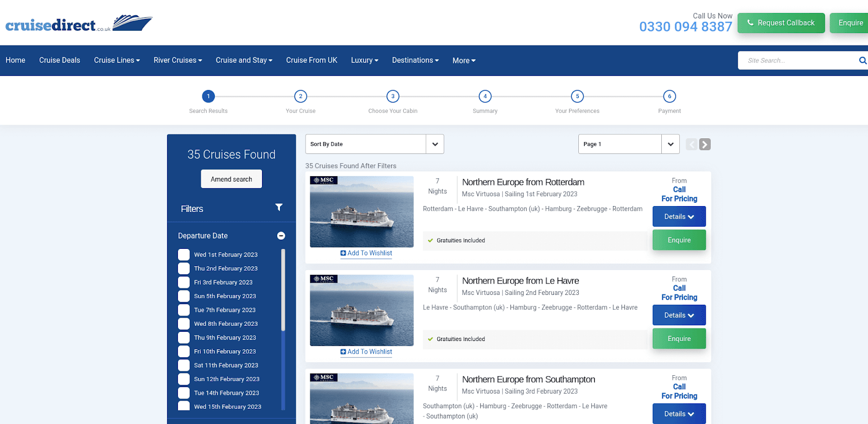Viewport: 868px width, 424px height.
Task: Tick the Sat 11th February 2023 checkbox
Action: coord(184,365)
